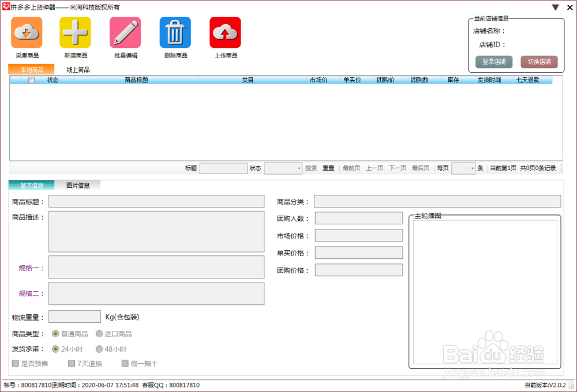Viewport: 577px width, 392px height.
Task: Click the 共0页0条记录 text
Action: tap(538, 168)
